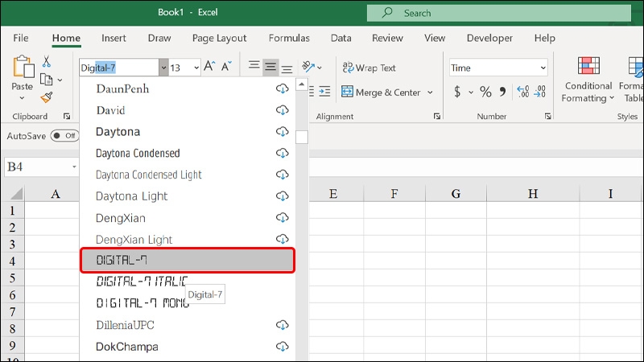Expand the font name dropdown arrow
This screenshot has height=362, width=644.
[x=163, y=68]
